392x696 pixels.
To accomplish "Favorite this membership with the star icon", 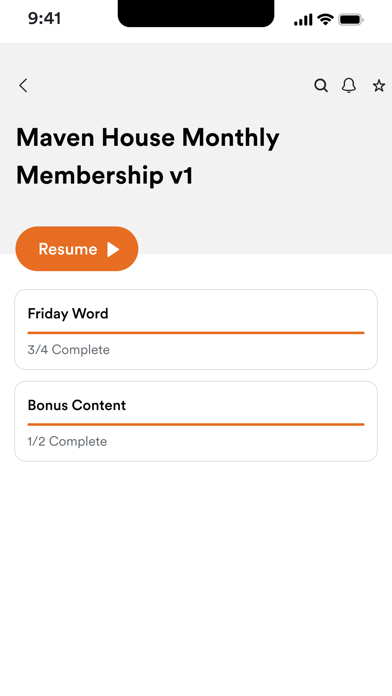I will 379,85.
